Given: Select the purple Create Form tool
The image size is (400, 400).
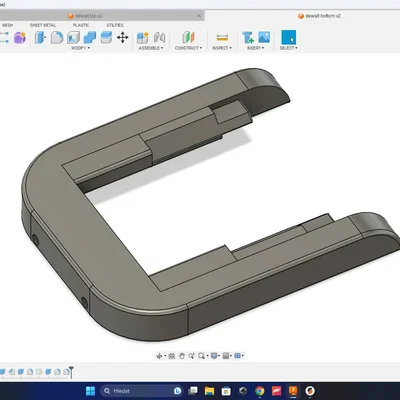Looking at the screenshot, I should point(20,38).
